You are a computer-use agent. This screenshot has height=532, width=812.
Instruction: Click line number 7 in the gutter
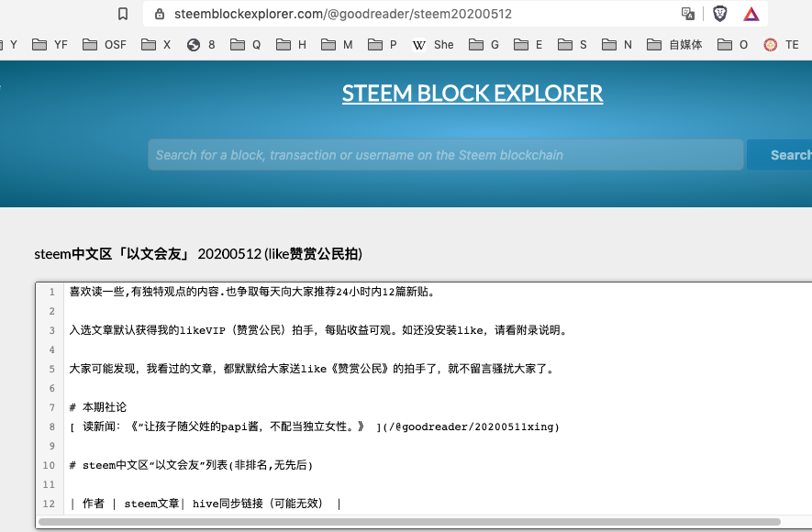point(51,407)
